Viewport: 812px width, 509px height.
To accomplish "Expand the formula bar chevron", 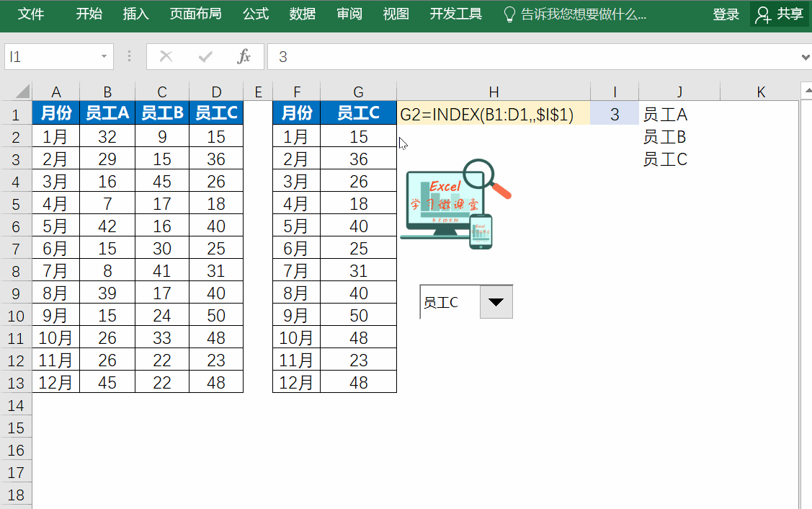I will pos(806,57).
